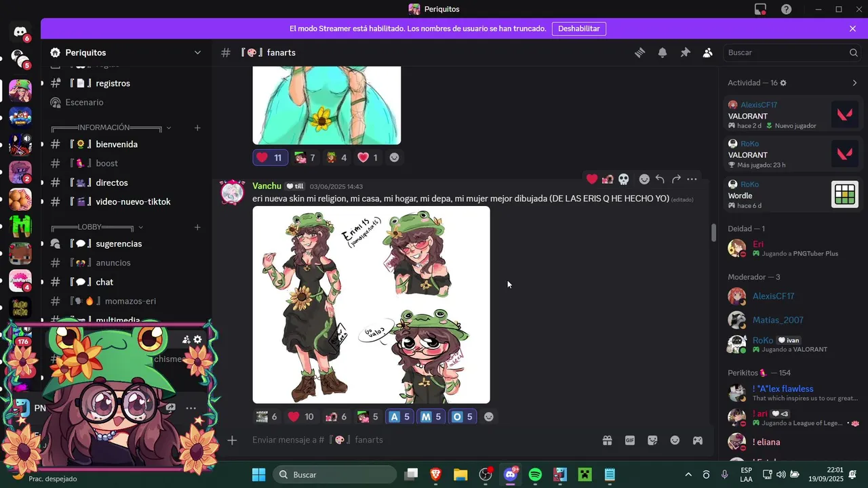Add reaction to the upper fanart message
Screen dimensions: 868x488
pos(394,157)
